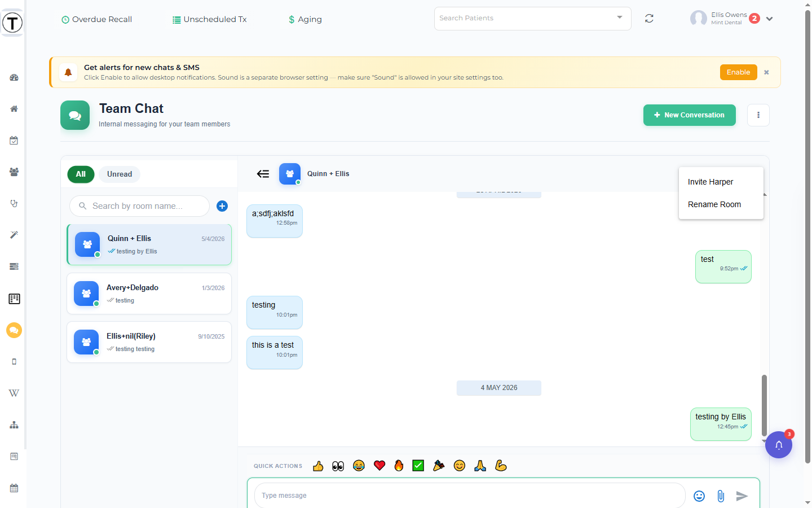Select Invite Harper from the menu

tap(721, 182)
